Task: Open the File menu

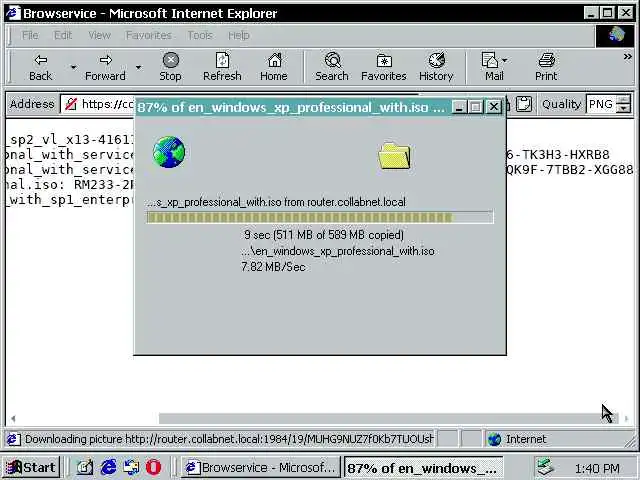Action: [x=30, y=36]
